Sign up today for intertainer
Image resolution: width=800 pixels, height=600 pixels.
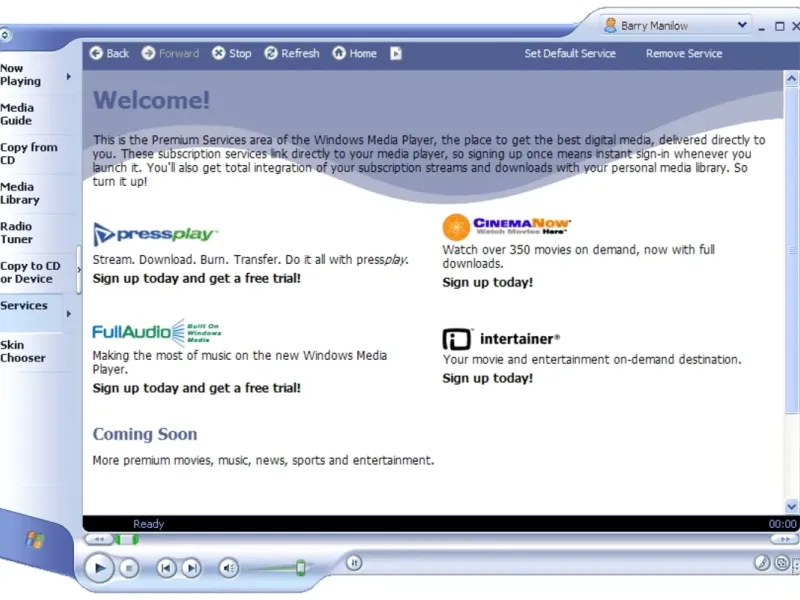[487, 379]
